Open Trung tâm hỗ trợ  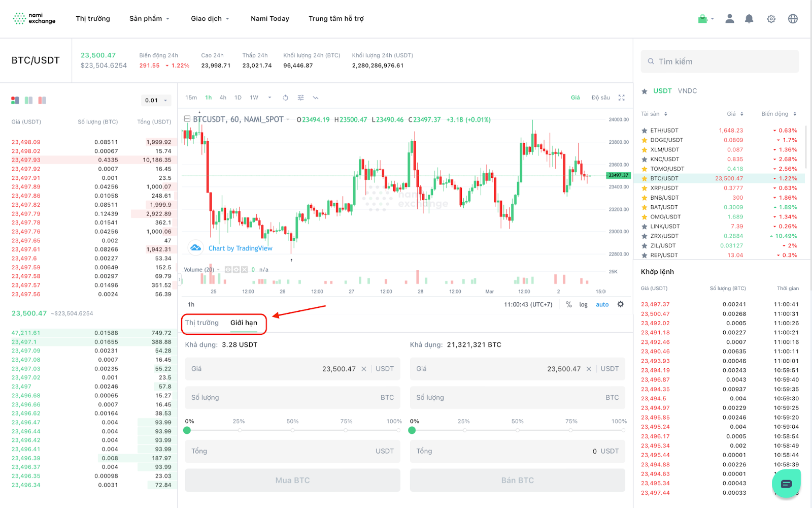tap(336, 19)
